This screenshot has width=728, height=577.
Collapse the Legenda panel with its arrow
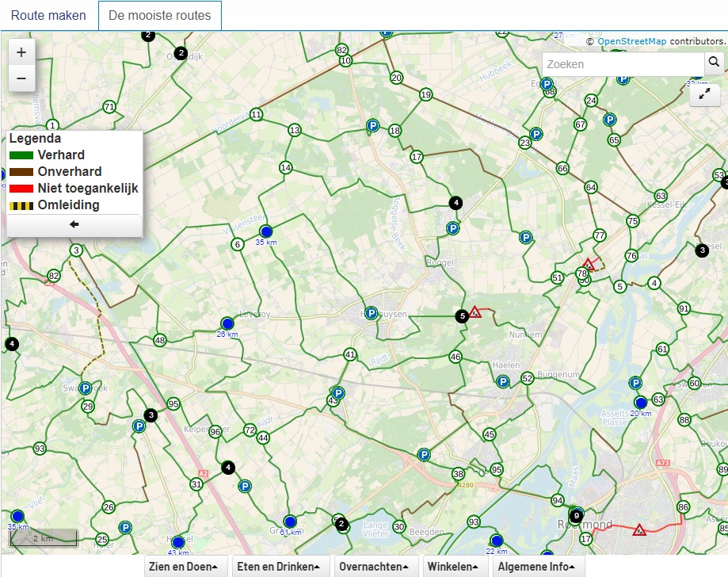point(74,225)
